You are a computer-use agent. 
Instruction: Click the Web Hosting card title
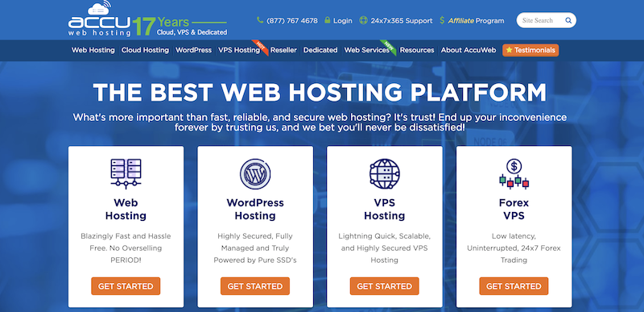[126, 210]
